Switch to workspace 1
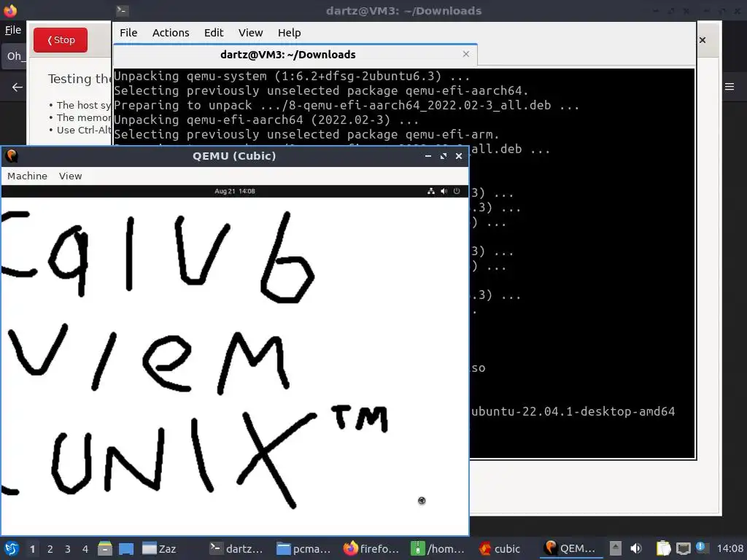 tap(32, 549)
